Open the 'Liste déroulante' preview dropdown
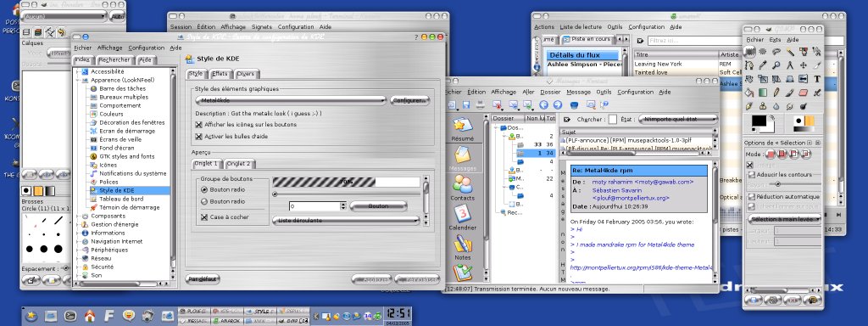 346,220
